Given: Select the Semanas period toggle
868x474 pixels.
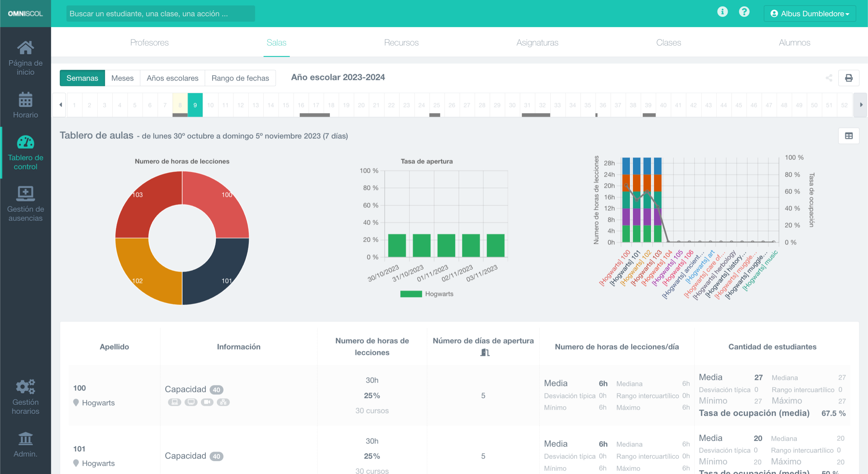Looking at the screenshot, I should coord(82,78).
